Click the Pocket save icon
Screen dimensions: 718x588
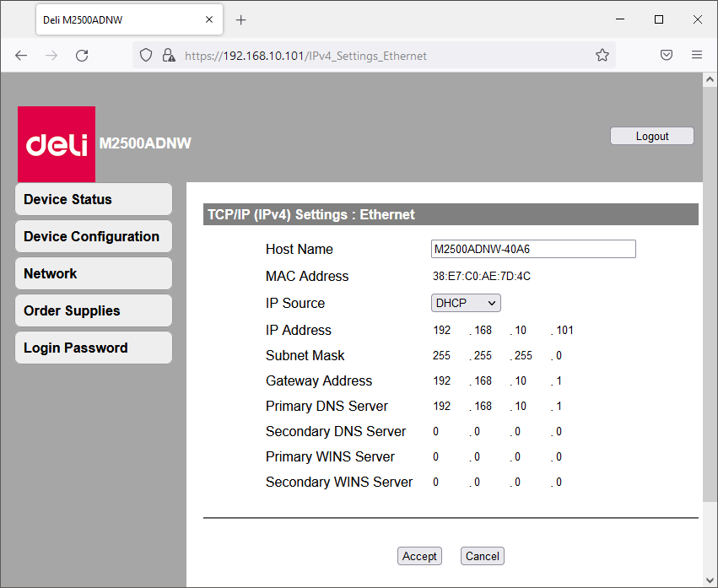(x=667, y=56)
